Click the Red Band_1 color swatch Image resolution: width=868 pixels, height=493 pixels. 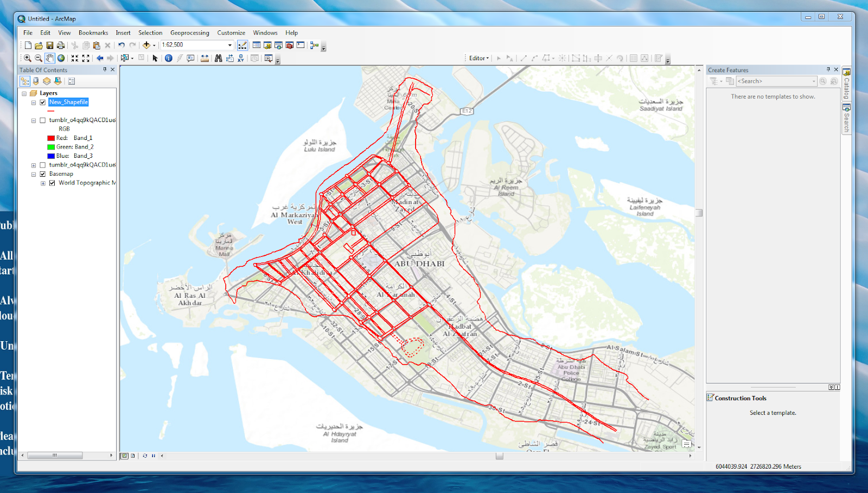[x=52, y=138]
